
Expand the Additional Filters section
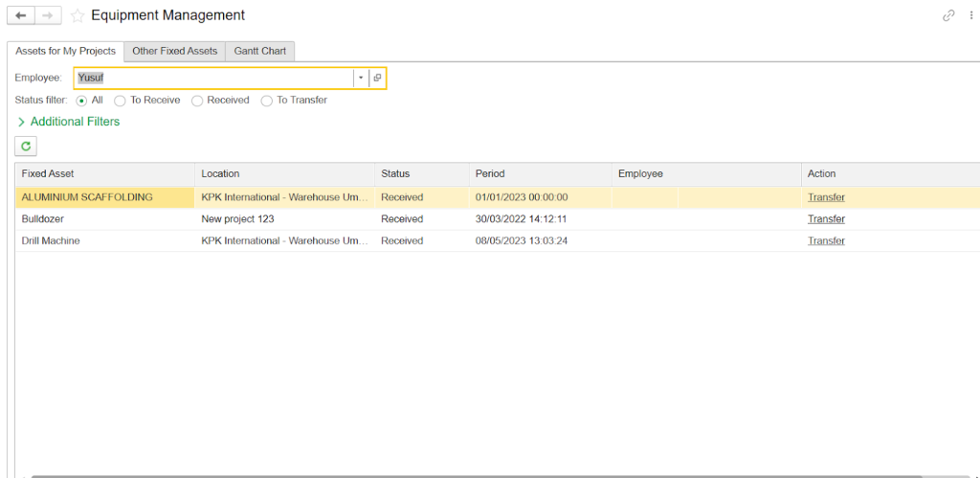click(x=69, y=122)
